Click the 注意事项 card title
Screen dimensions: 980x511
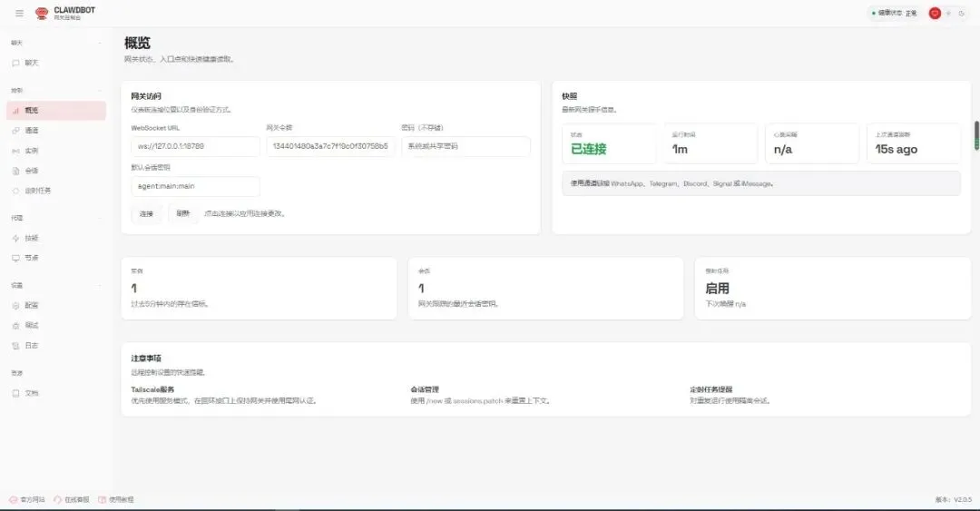[146, 359]
